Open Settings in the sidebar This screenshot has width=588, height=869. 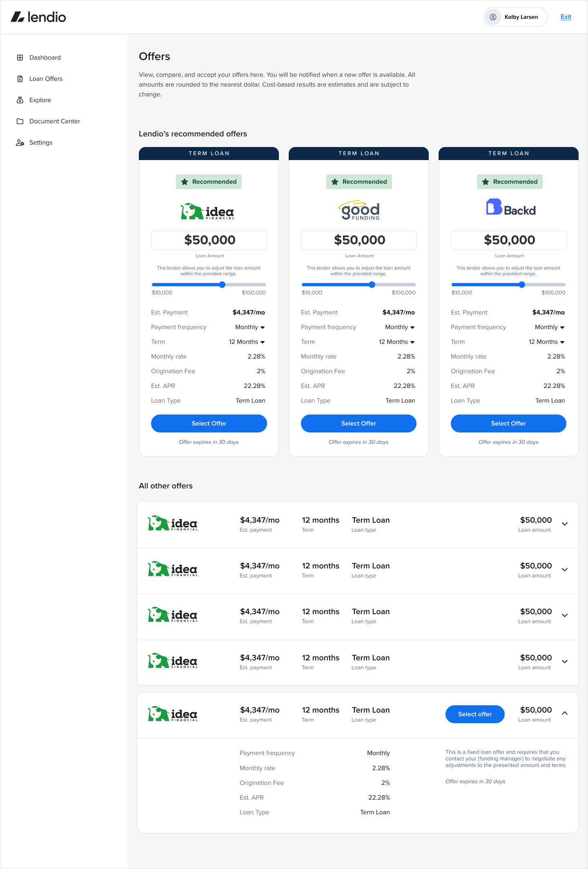tap(41, 143)
